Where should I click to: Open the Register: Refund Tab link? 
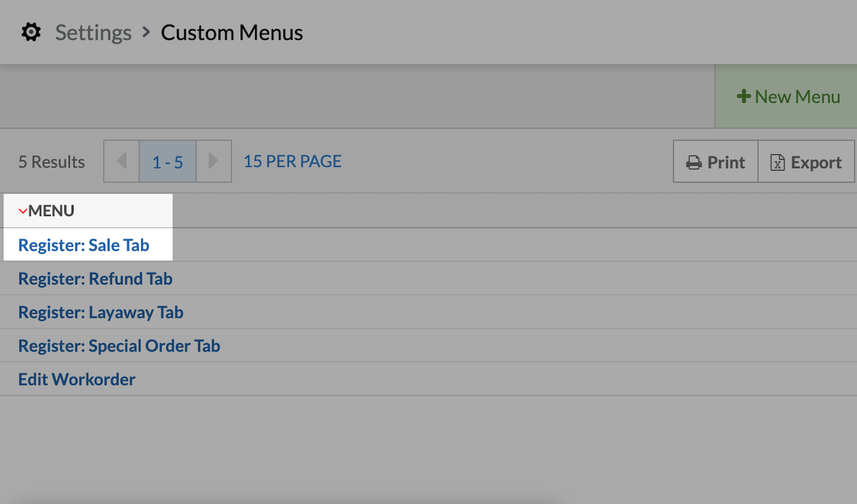95,278
